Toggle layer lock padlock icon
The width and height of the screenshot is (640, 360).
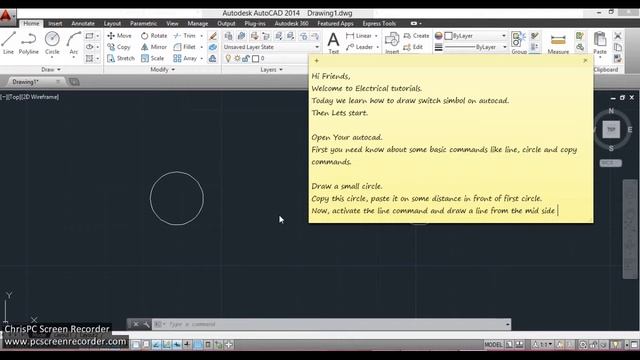click(x=246, y=58)
